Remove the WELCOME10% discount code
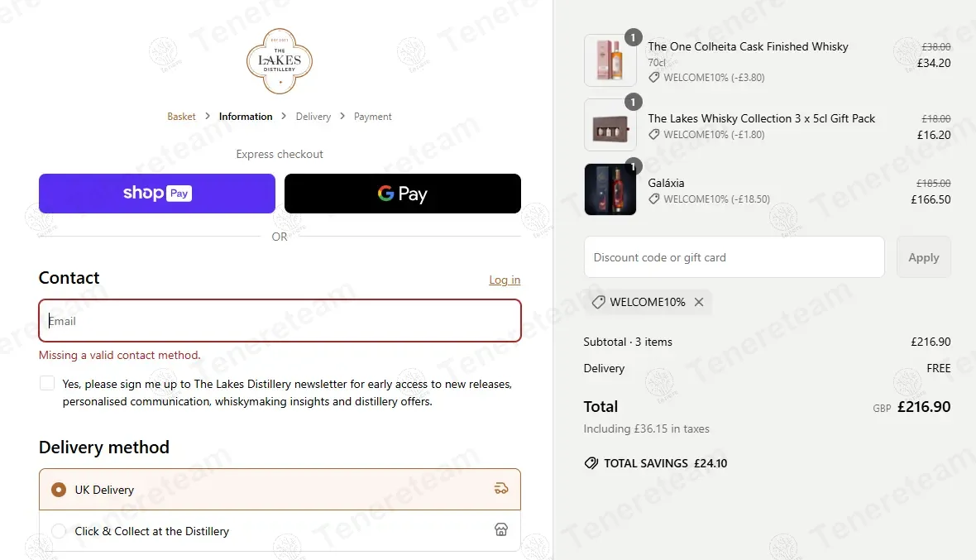Viewport: 976px width, 560px height. pyautogui.click(x=699, y=303)
